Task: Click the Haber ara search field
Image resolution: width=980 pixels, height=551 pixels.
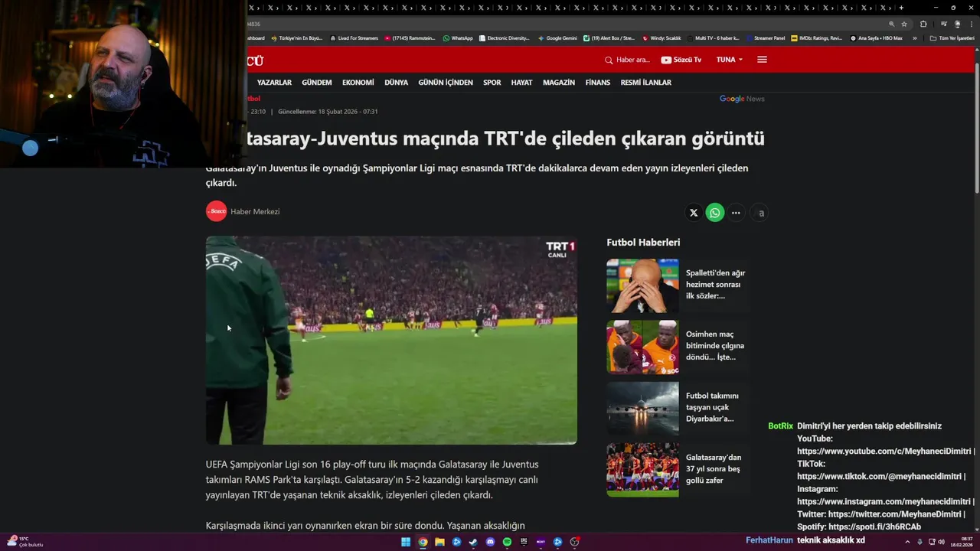Action: [633, 60]
